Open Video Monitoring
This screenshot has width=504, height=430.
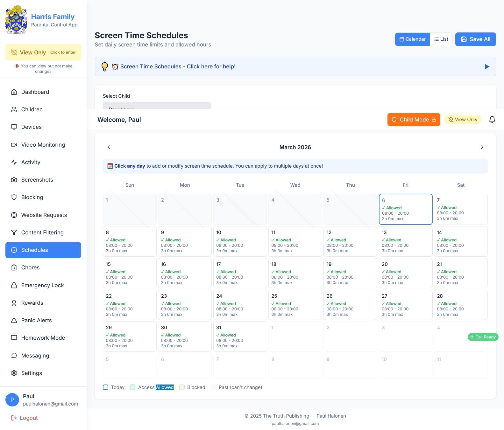[x=43, y=145]
